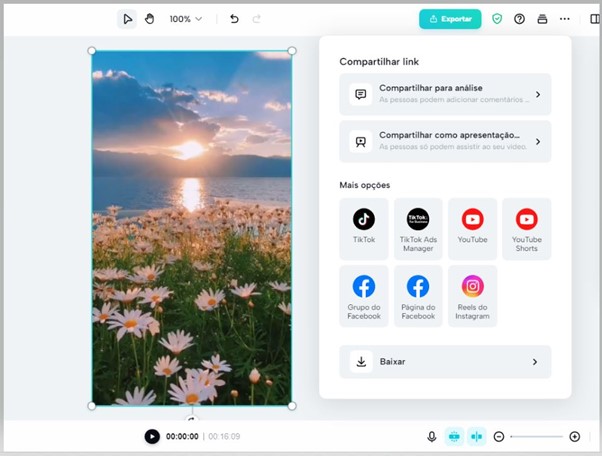The height and width of the screenshot is (456, 602).
Task: Expand Compartilhar para análise option
Action: pos(445,95)
